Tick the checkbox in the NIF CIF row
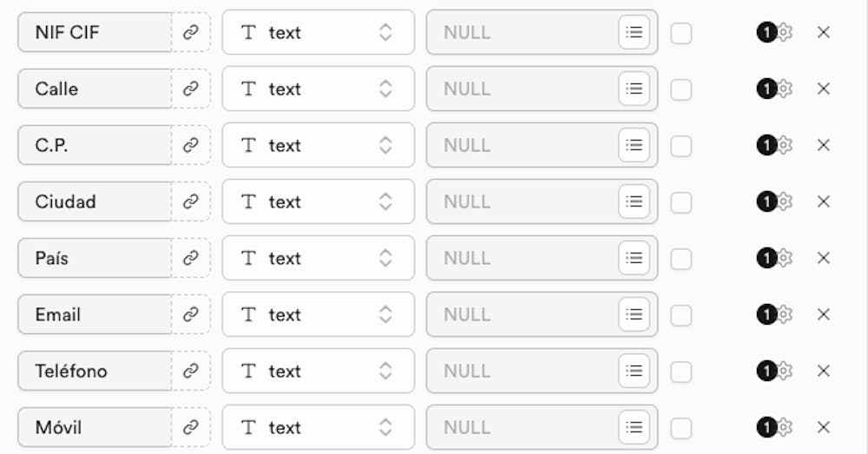Screen dimensions: 868x454 point(681,33)
